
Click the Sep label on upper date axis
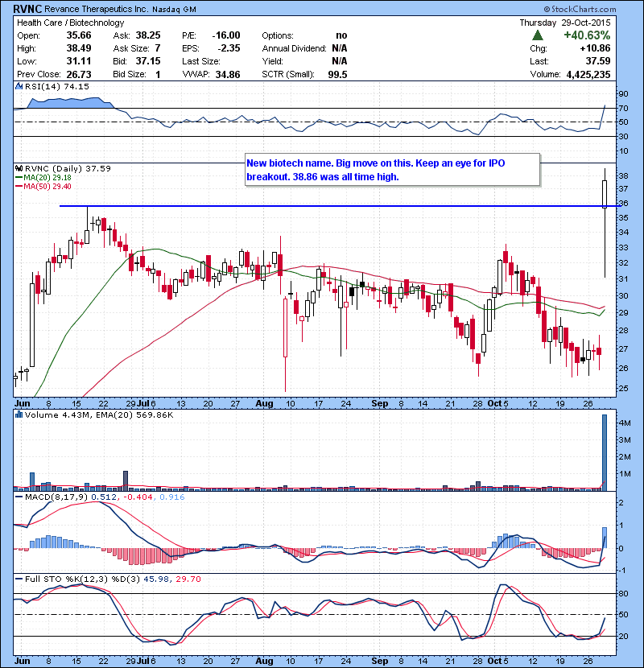pos(379,403)
